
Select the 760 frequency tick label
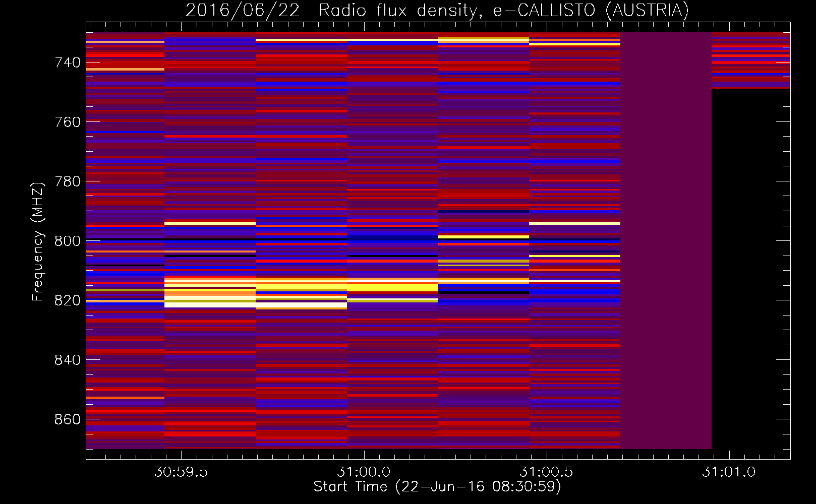(x=68, y=122)
